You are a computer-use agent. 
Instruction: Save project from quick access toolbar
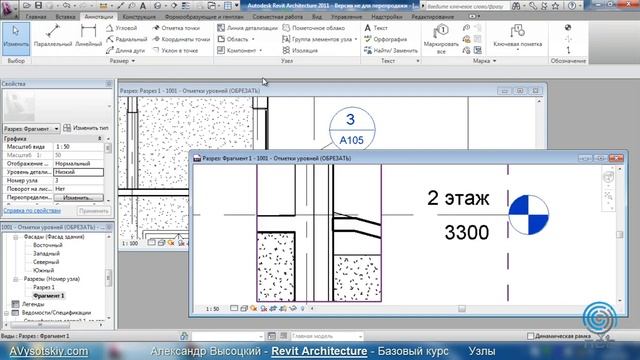[x=38, y=6]
